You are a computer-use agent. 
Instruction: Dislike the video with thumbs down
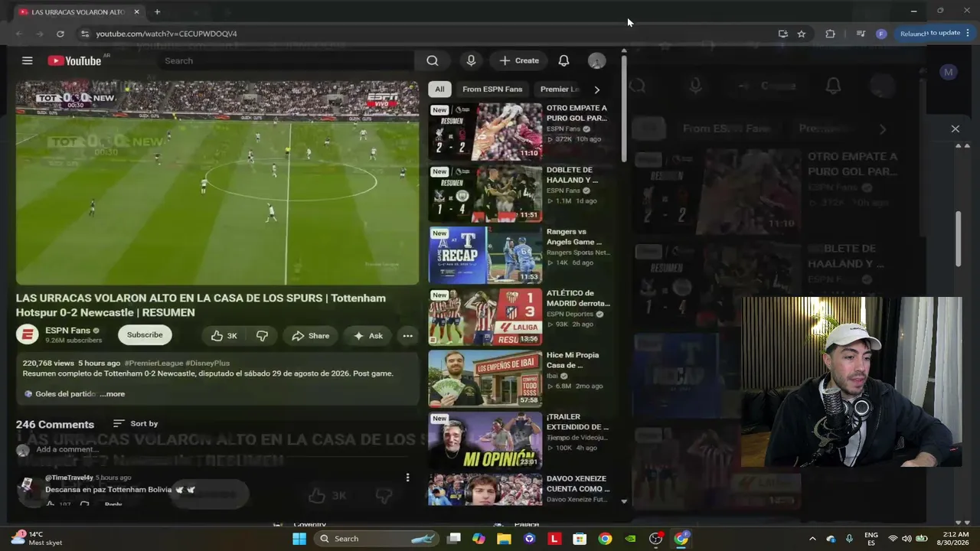click(262, 335)
